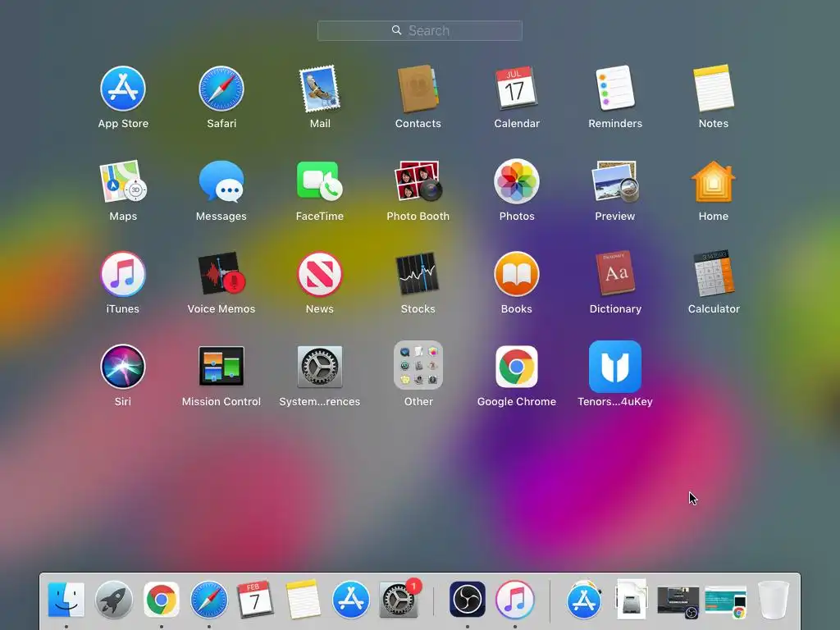This screenshot has width=840, height=630.
Task: Click the "Mission Control" label
Action: point(221,402)
